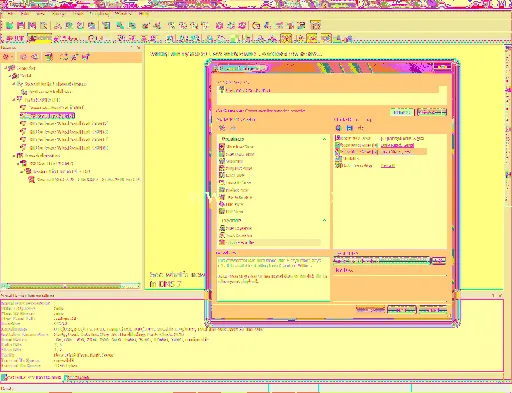512x393 pixels.
Task: Click the small button next to the dialog's combo box
Action: click(x=439, y=261)
